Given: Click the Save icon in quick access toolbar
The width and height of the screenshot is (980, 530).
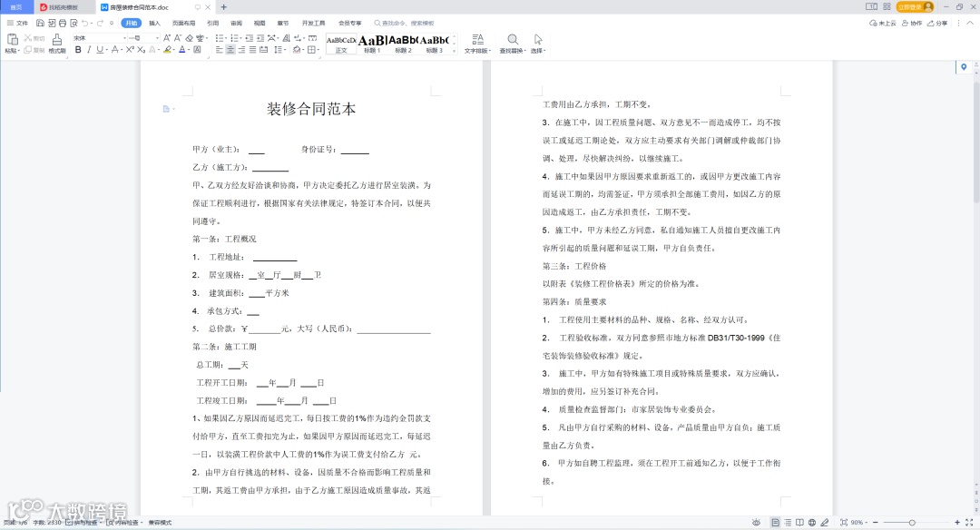Looking at the screenshot, I should tap(41, 23).
